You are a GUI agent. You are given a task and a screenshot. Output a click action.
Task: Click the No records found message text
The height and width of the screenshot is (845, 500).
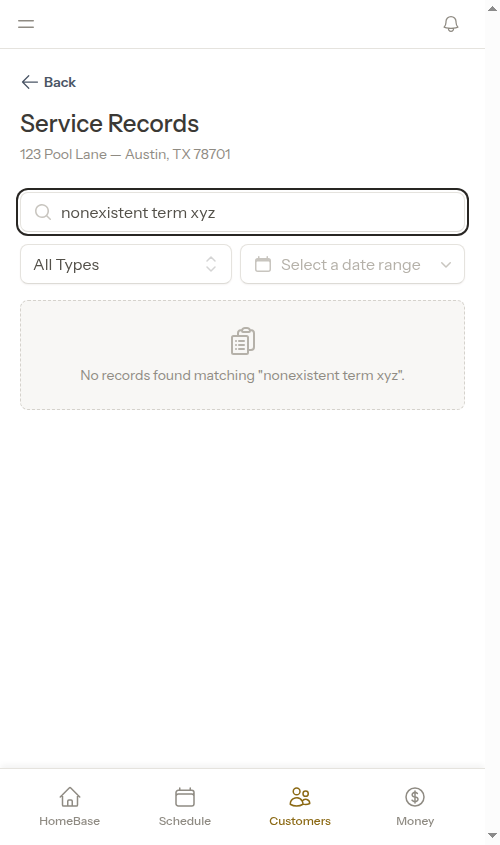pos(242,375)
